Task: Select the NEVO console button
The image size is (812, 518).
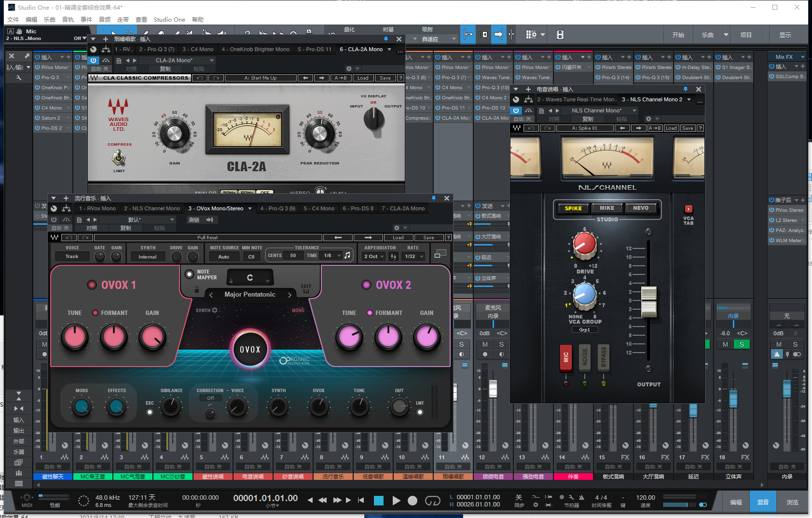Action: tap(641, 208)
